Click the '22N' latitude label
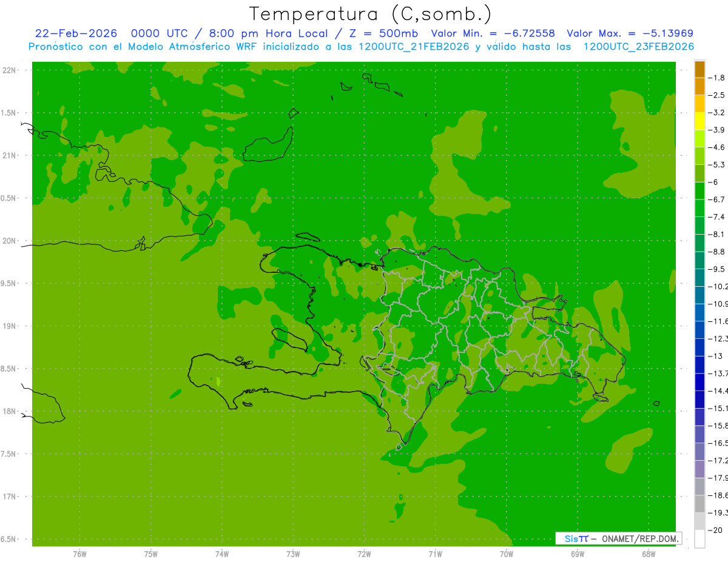The width and height of the screenshot is (728, 562). pyautogui.click(x=9, y=70)
